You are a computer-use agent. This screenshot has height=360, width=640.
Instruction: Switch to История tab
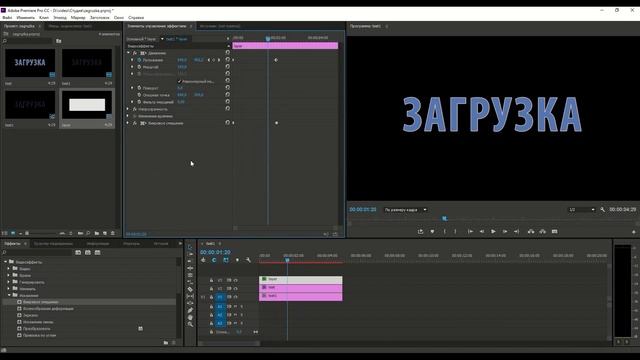161,244
